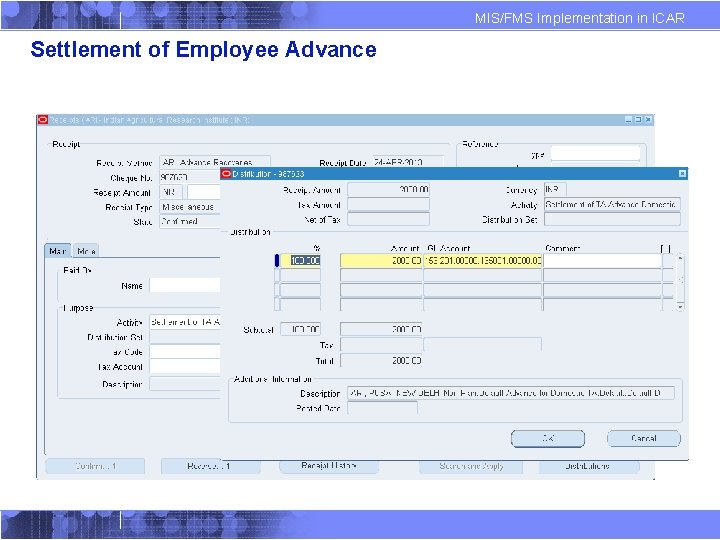
Task: Click the descriptive flexfield box in first row
Action: pos(668,261)
